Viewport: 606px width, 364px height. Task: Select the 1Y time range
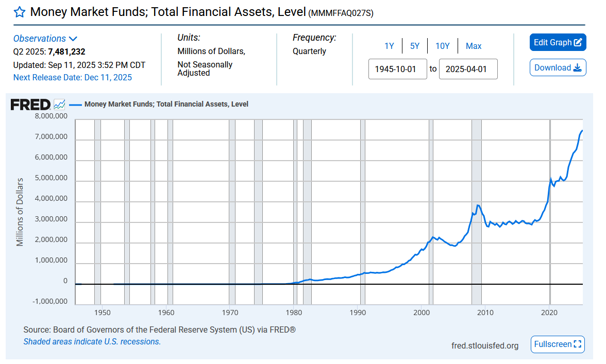(389, 46)
